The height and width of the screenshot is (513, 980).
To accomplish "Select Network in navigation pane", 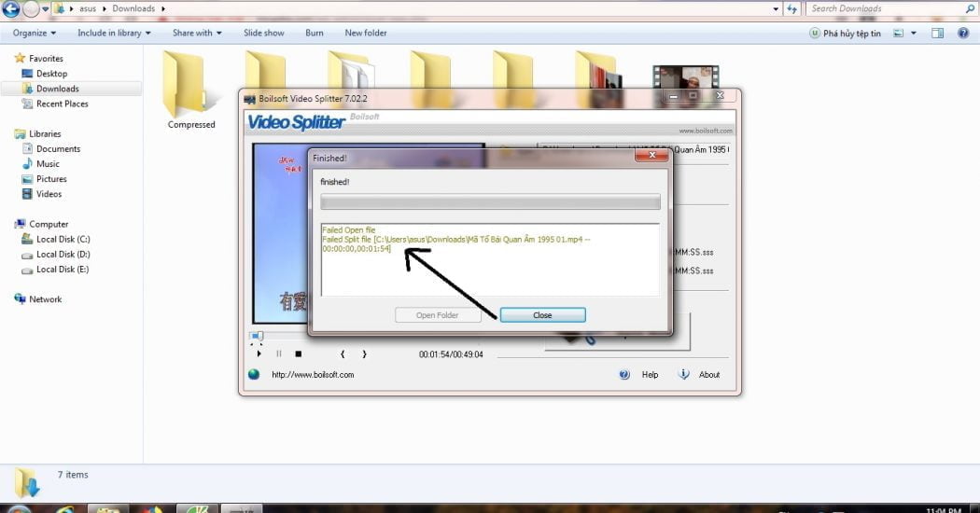I will (x=45, y=299).
